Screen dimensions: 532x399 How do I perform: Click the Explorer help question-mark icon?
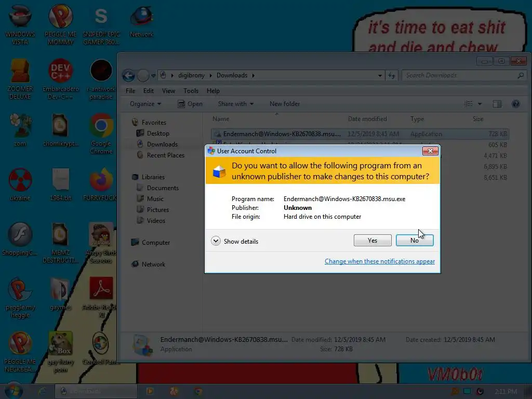coord(516,104)
